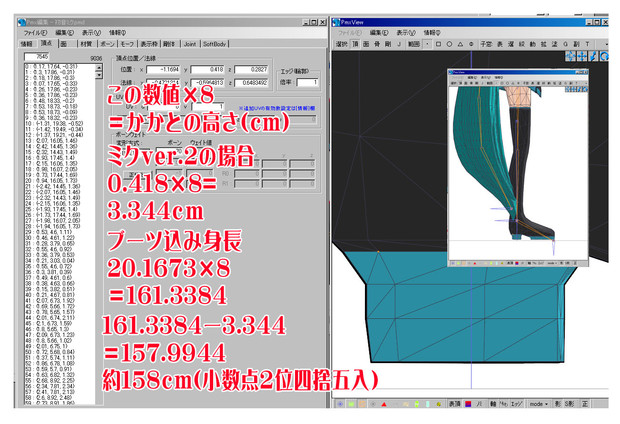Image resolution: width=620 pixels, height=424 pixels.
Task: Toggle rigid body selection 剛 in PmxView toolbar
Action: coord(388,44)
